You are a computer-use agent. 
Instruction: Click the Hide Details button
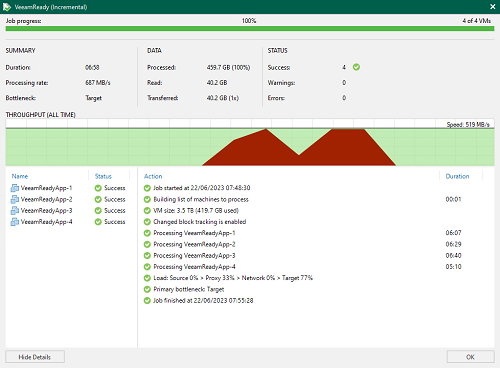[x=35, y=357]
